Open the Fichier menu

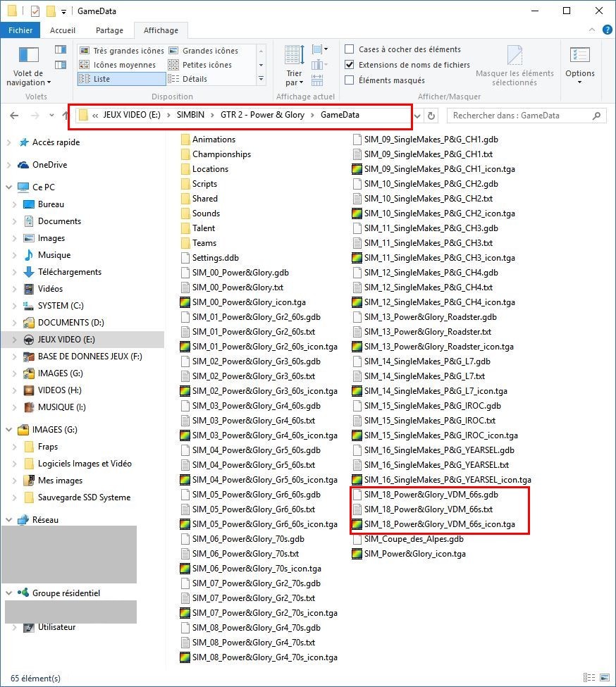tap(20, 30)
